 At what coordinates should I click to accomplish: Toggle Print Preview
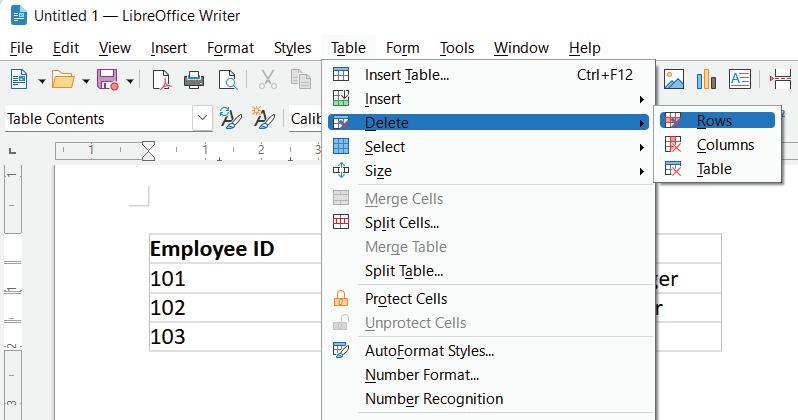click(x=229, y=79)
